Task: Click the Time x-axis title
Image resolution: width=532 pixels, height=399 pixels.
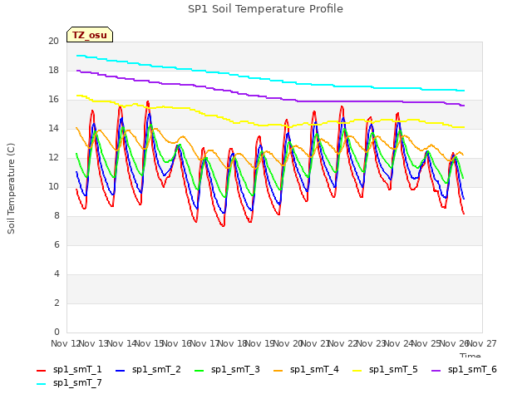Action: (470, 355)
